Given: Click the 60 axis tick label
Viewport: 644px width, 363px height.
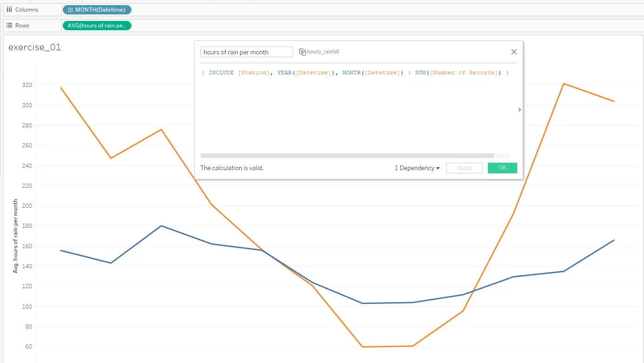Looking at the screenshot, I should pos(28,346).
